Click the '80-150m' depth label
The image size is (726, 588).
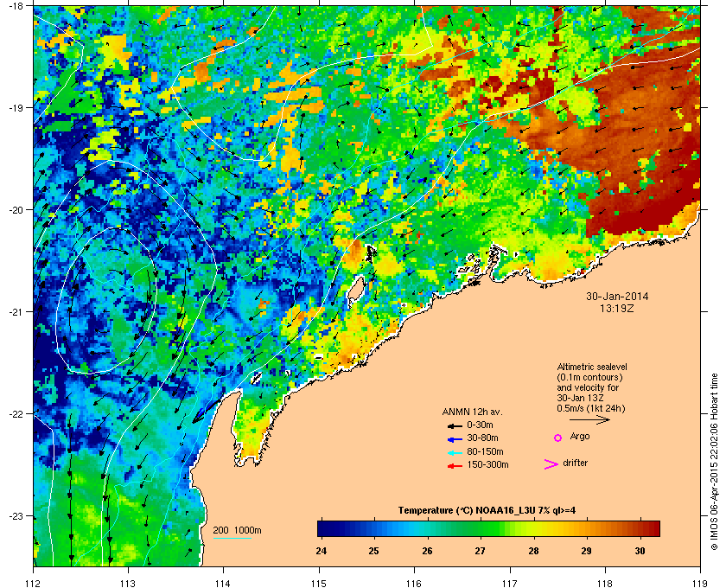tap(485, 451)
